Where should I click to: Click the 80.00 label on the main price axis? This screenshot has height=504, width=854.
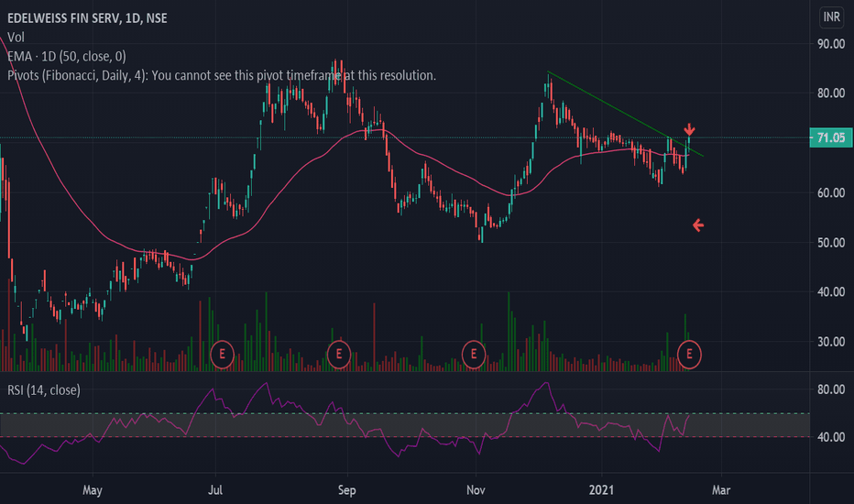(x=831, y=93)
